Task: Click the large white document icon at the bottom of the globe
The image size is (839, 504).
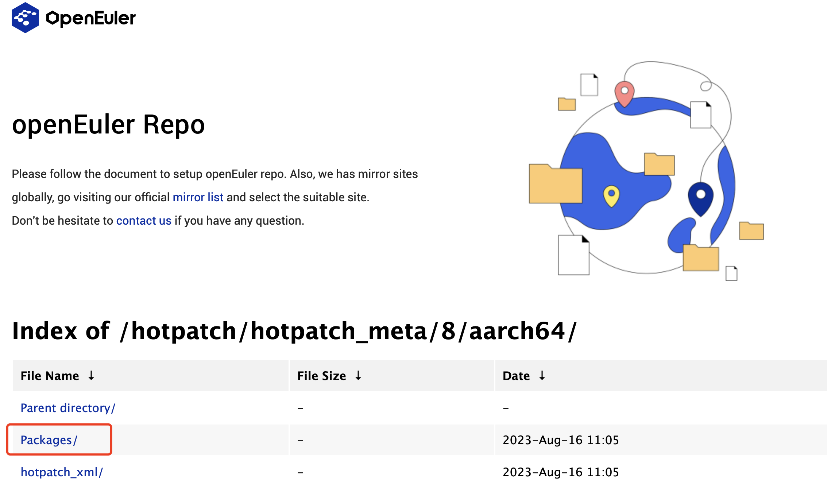Action: pos(573,255)
